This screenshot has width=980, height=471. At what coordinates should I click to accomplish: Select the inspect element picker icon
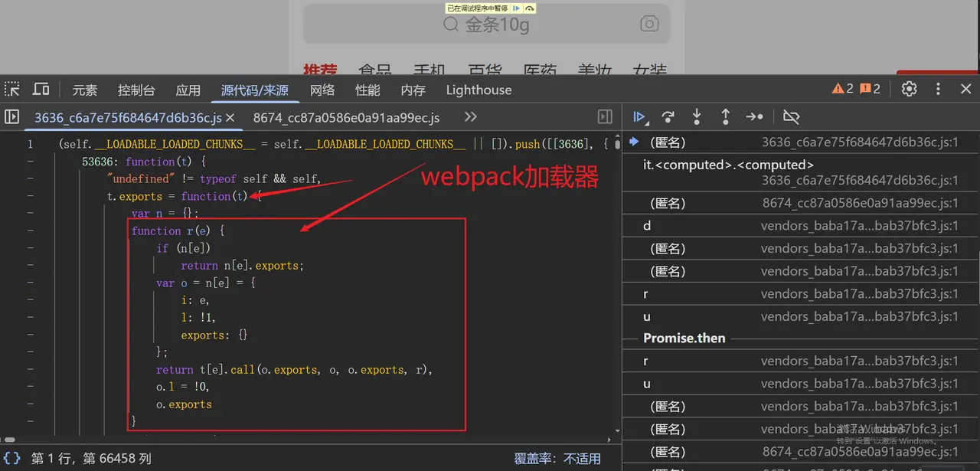tap(13, 90)
